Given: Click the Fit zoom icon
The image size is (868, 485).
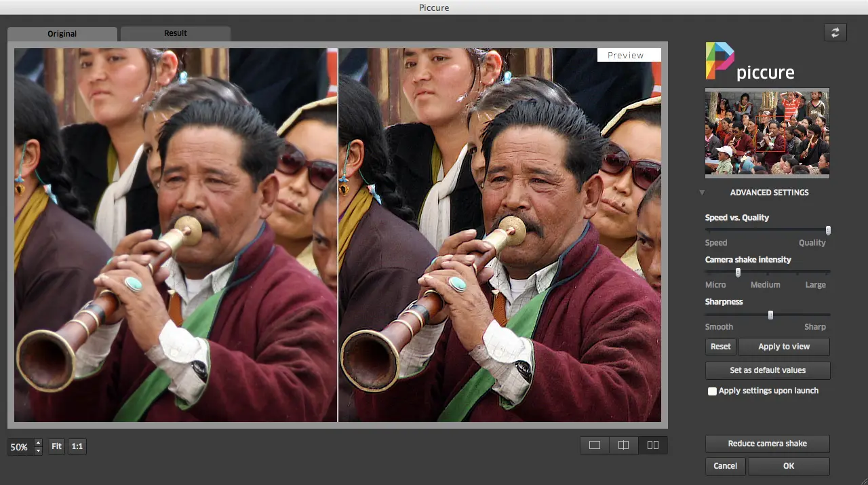Looking at the screenshot, I should point(56,446).
